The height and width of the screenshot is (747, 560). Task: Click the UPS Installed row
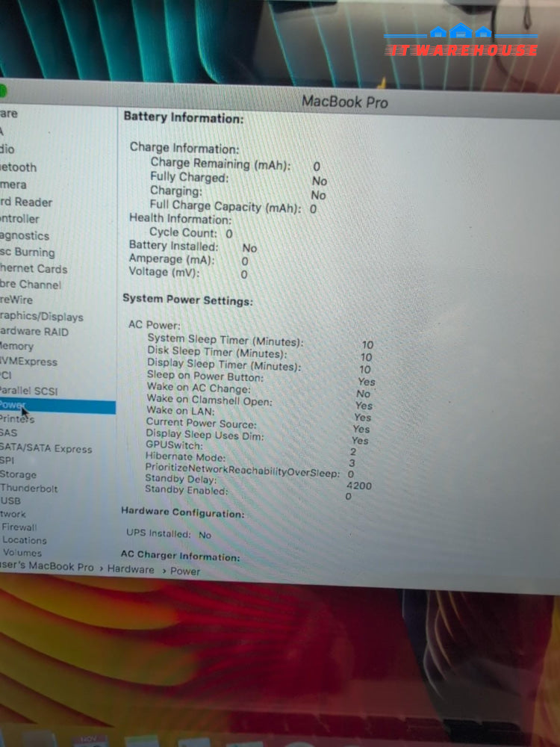coord(169,534)
